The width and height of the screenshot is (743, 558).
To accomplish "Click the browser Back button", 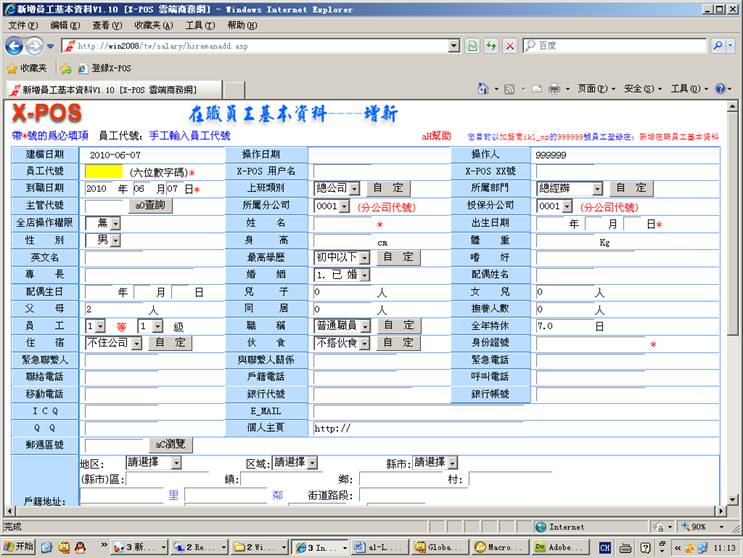I will click(x=14, y=46).
